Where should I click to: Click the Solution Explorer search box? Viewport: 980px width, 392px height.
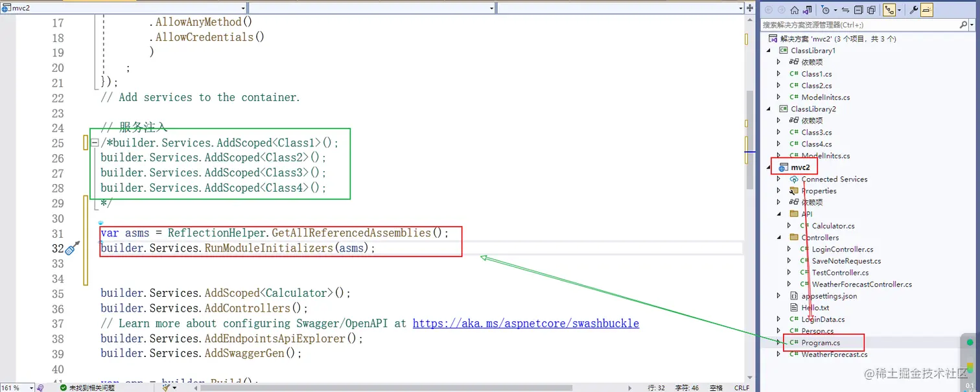pos(859,25)
